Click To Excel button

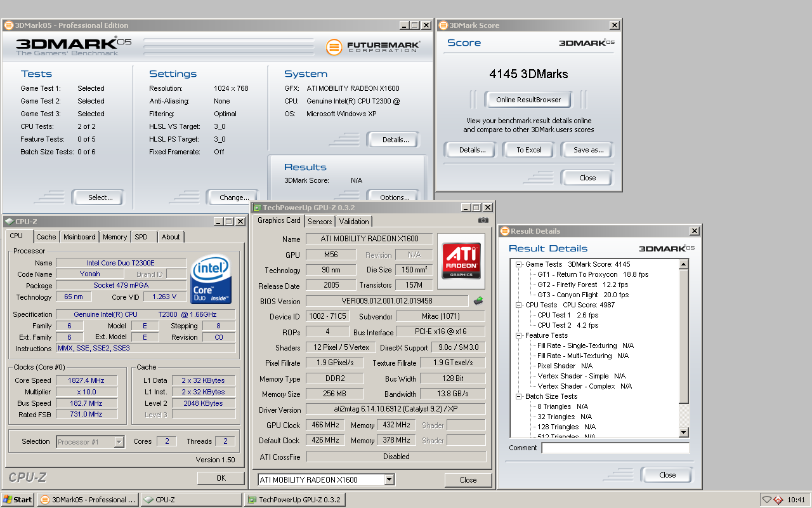529,150
